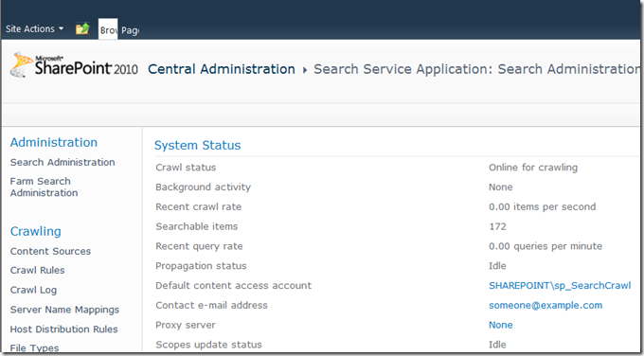Open the Administration section heading
The height and width of the screenshot is (356, 644).
[x=54, y=142]
